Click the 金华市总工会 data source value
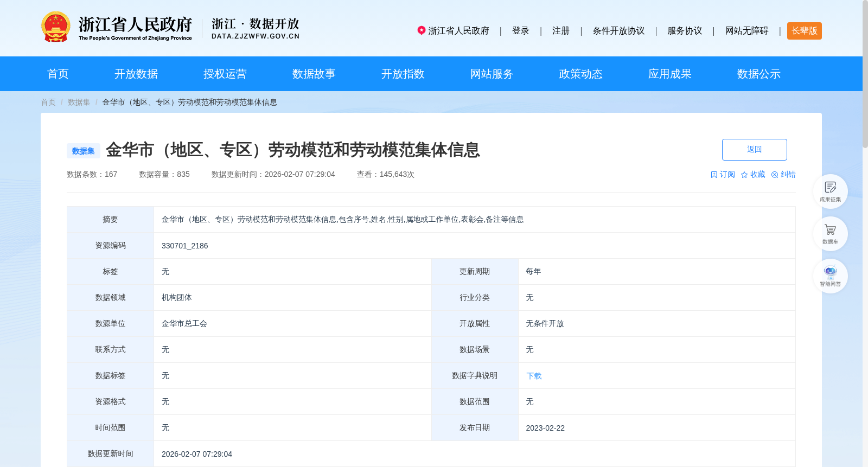This screenshot has width=868, height=467. point(184,324)
